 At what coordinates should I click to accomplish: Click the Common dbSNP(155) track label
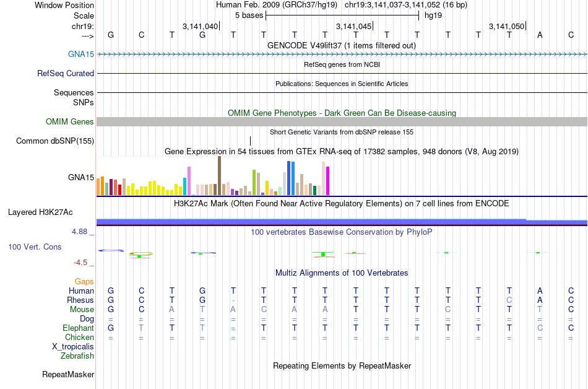pyautogui.click(x=55, y=141)
